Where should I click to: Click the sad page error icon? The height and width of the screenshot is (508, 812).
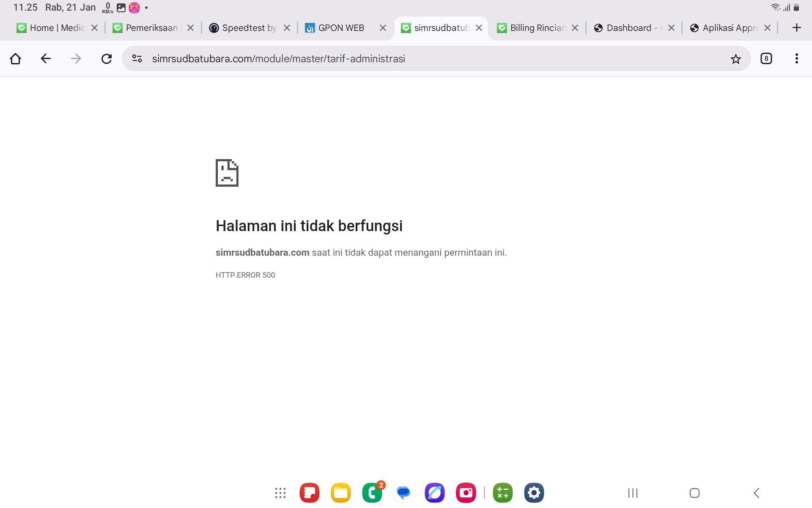point(227,173)
